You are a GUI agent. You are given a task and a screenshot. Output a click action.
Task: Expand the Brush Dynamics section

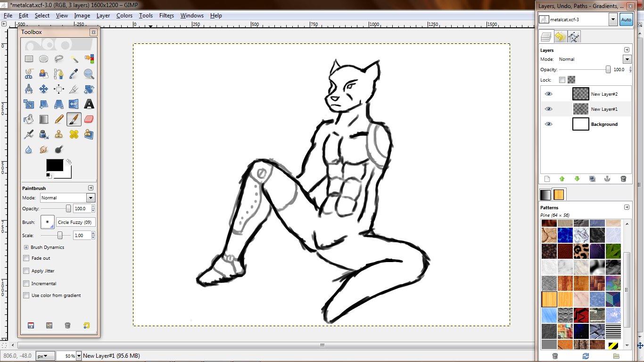(x=26, y=247)
